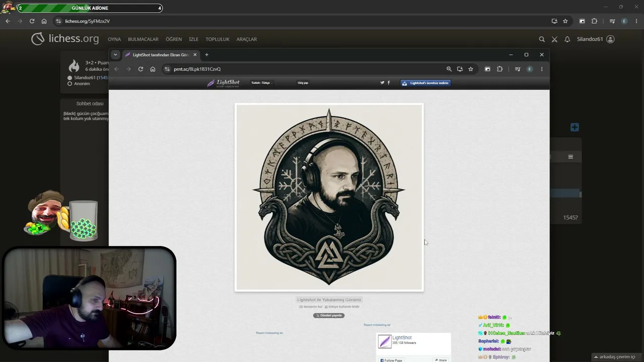Click the Lichess search magnifier icon

(542, 39)
